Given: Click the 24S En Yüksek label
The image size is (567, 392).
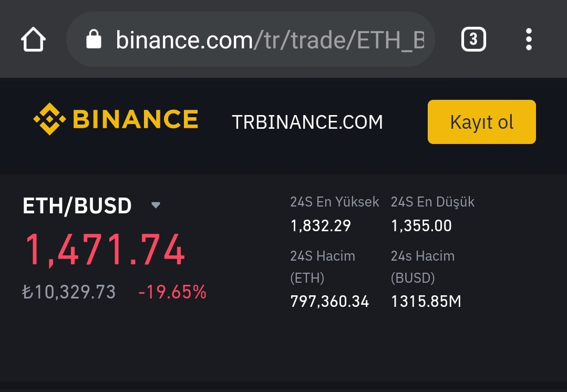Looking at the screenshot, I should (x=334, y=202).
